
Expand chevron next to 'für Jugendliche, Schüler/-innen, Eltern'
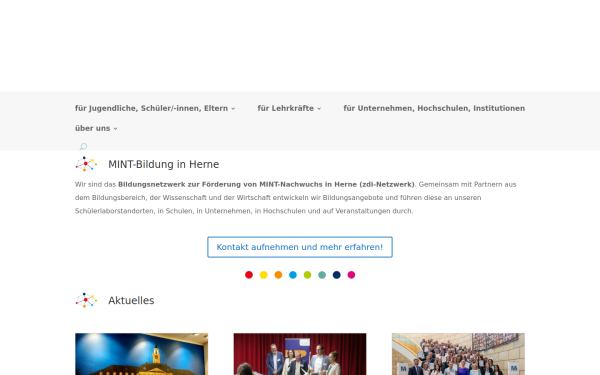pos(233,109)
